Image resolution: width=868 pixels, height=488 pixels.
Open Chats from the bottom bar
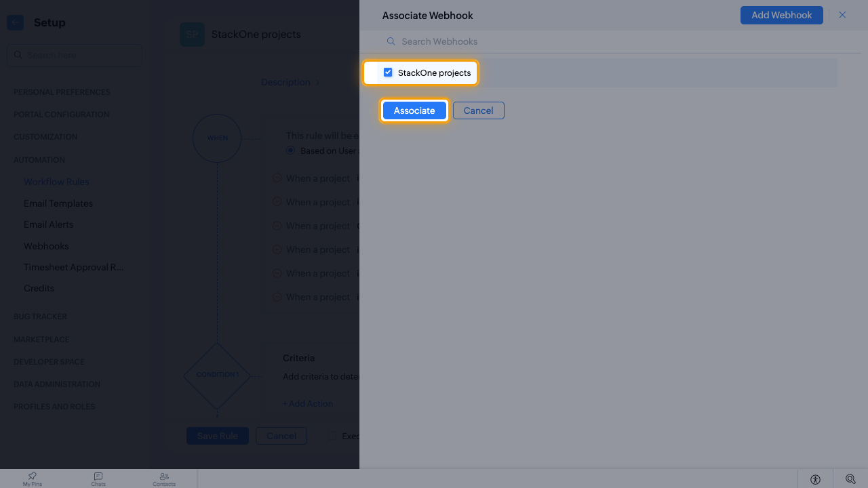click(98, 479)
